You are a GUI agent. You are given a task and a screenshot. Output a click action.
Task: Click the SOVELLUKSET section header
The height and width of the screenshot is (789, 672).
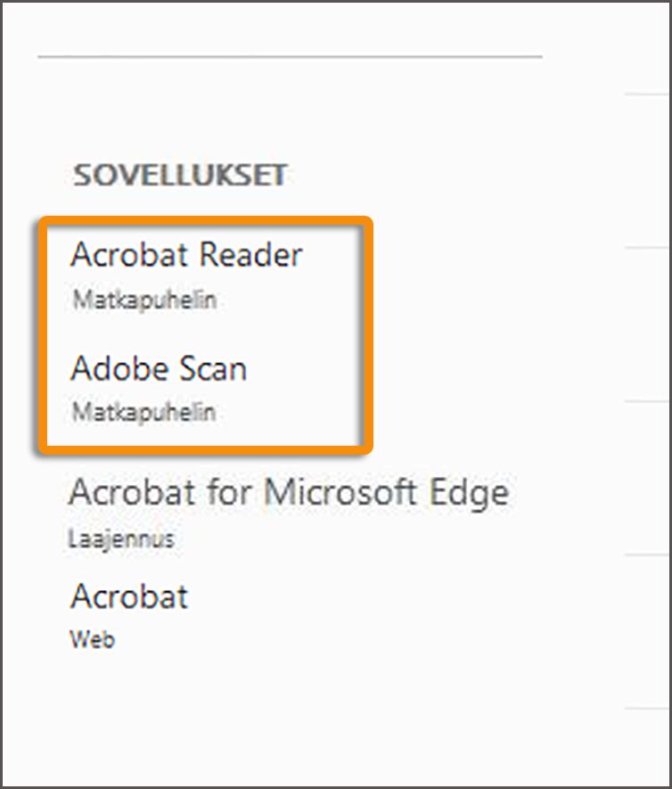(x=183, y=176)
